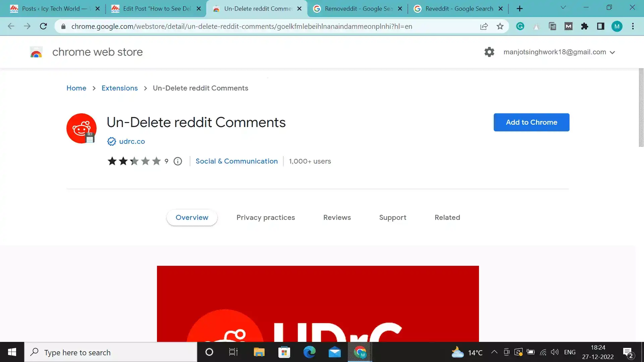Image resolution: width=644 pixels, height=362 pixels.
Task: Click the rating info icon
Action: (x=178, y=161)
